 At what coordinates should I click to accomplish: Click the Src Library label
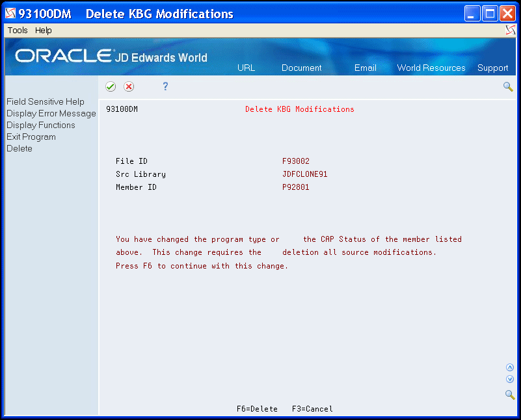pyautogui.click(x=140, y=174)
